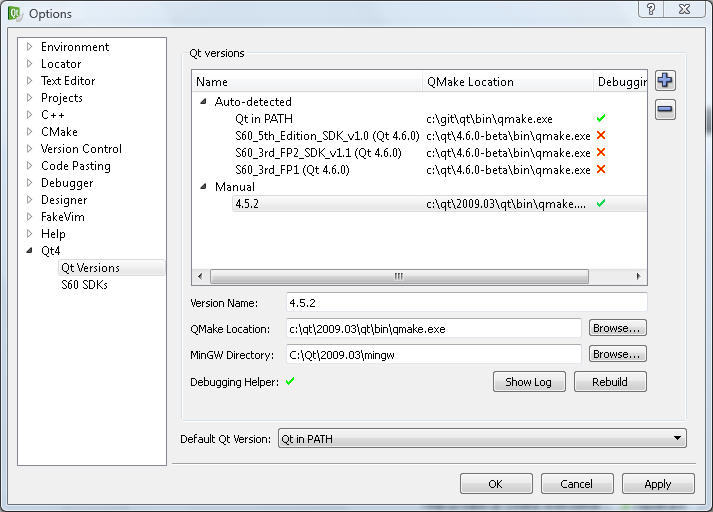Screen dimensions: 713x512
Task: Click the Show Log button
Action: (x=529, y=382)
